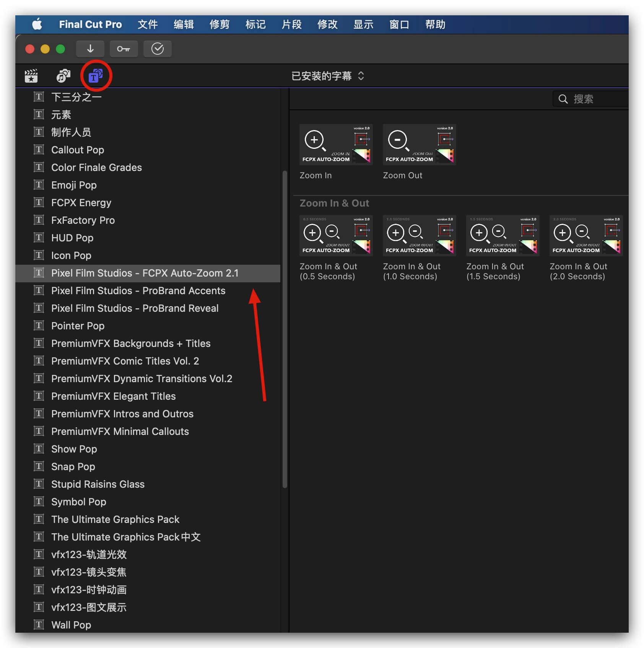
Task: Select PremiumVFX Backgrounds + Titles
Action: click(148, 344)
